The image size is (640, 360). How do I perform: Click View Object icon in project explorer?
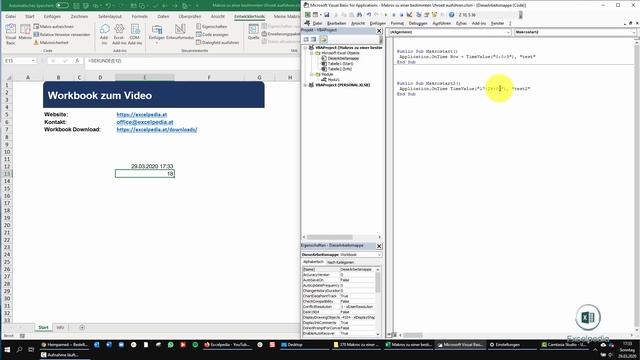pyautogui.click(x=314, y=39)
